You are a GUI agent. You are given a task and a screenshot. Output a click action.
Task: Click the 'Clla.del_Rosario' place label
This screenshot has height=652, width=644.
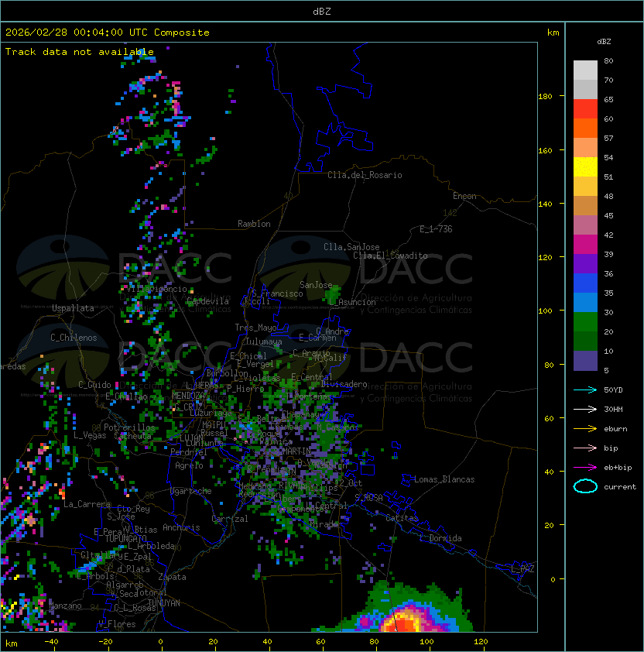coord(365,175)
